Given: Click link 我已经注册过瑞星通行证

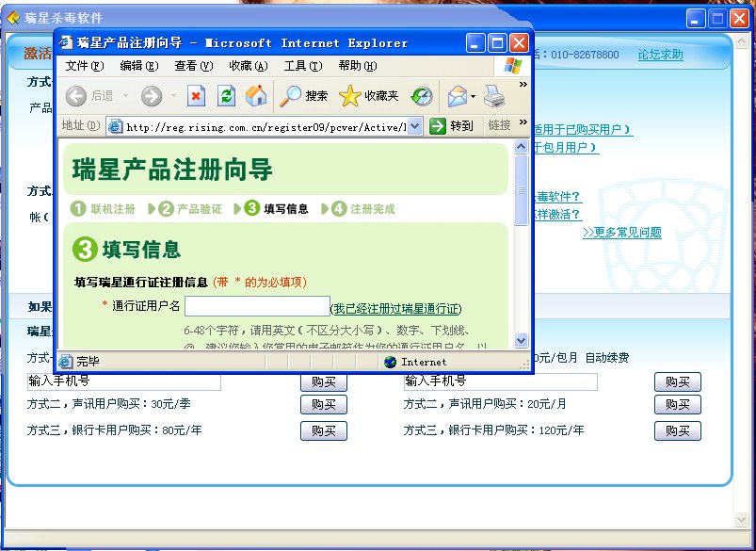Looking at the screenshot, I should point(395,309).
